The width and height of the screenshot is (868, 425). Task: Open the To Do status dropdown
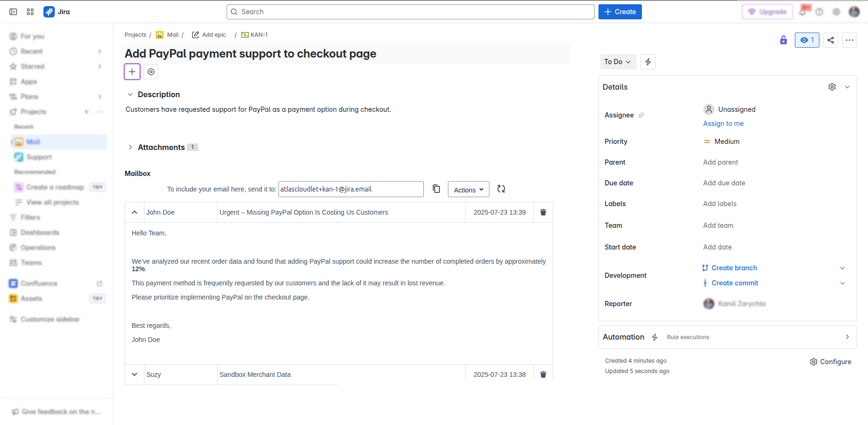[x=617, y=62]
